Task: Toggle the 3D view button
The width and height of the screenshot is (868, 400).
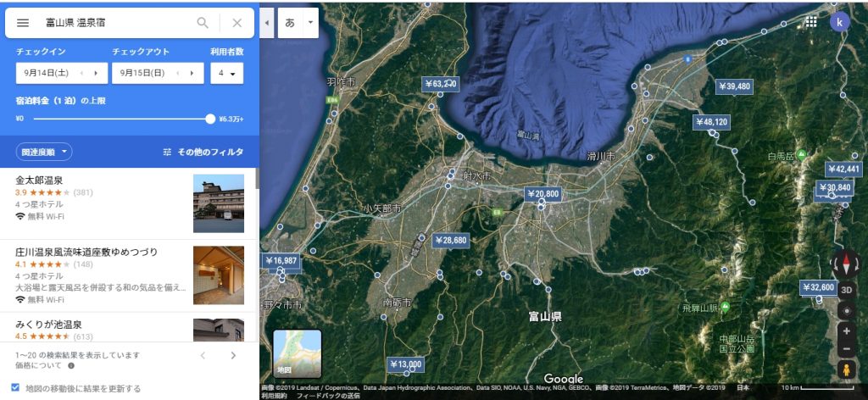Action: point(847,289)
